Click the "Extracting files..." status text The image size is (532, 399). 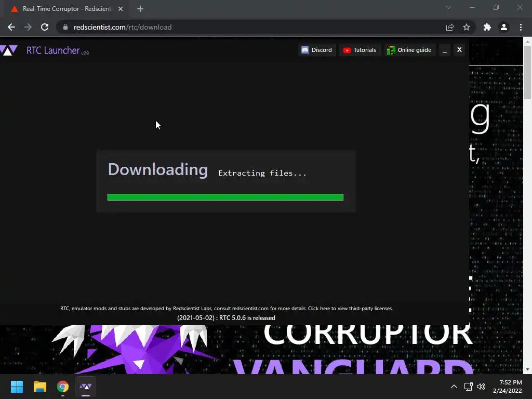tap(262, 173)
